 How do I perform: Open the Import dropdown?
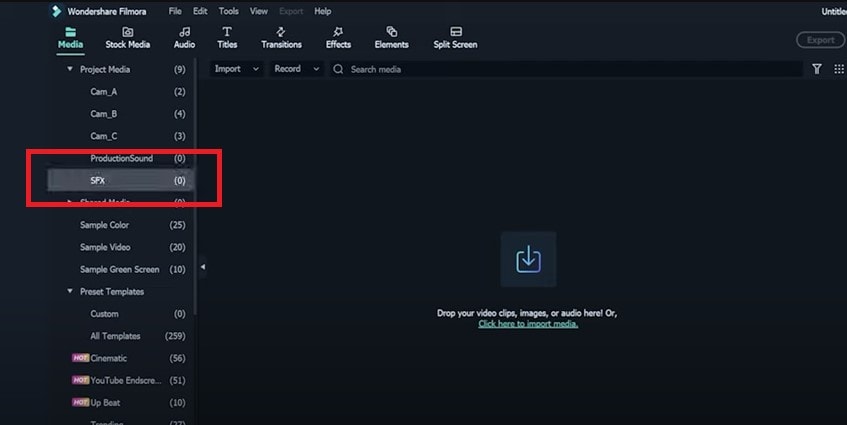point(237,69)
